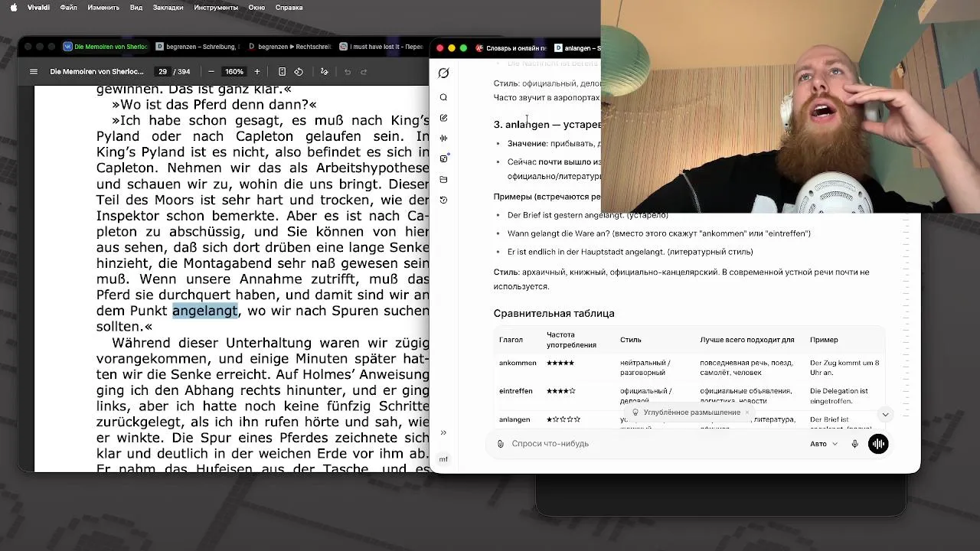Click the 'eintreffen' table row cell
The width and height of the screenshot is (980, 551).
coord(515,391)
